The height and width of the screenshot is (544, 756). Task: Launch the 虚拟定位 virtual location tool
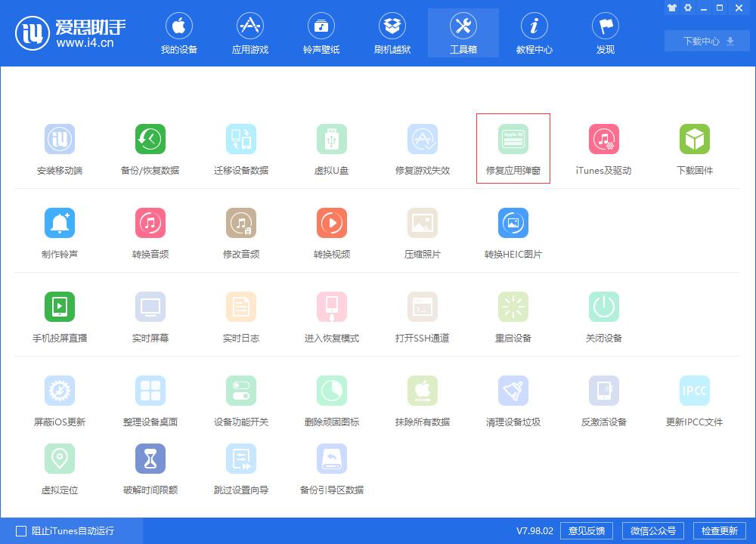[60, 466]
